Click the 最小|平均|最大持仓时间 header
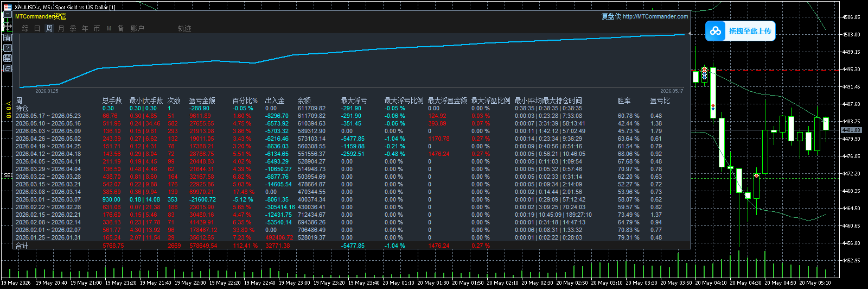868x289 pixels. coord(548,100)
